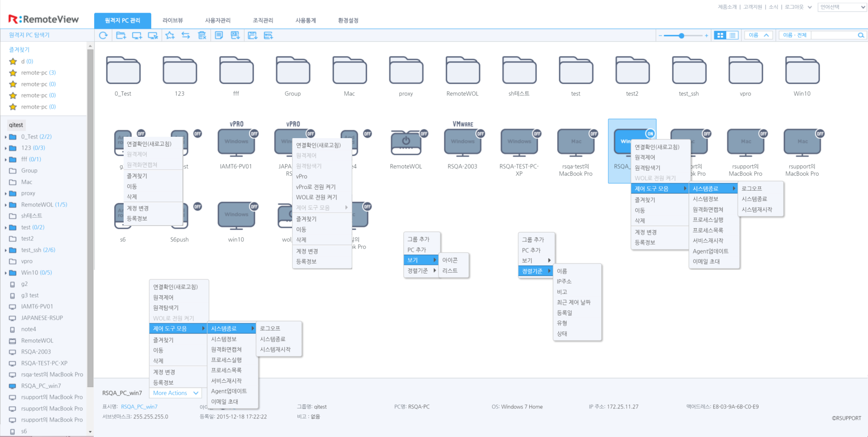Click the 로그아웃 link
The width and height of the screenshot is (868, 437).
pyautogui.click(x=794, y=7)
